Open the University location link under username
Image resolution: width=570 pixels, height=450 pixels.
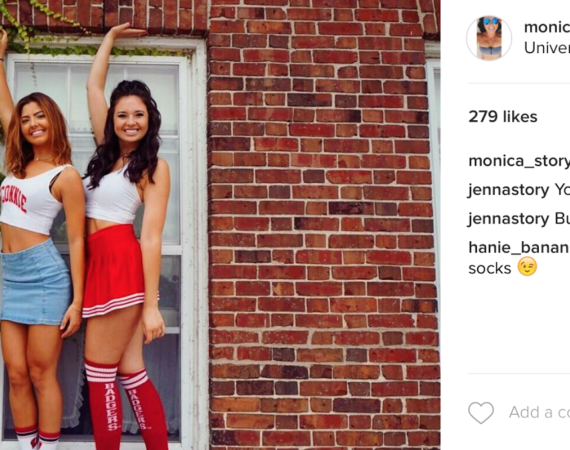click(547, 48)
